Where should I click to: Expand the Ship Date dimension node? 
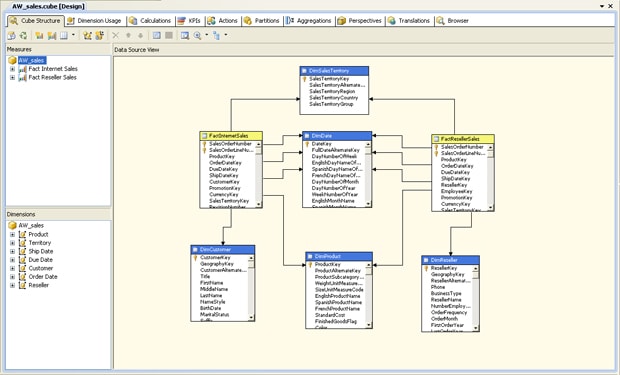(12, 251)
